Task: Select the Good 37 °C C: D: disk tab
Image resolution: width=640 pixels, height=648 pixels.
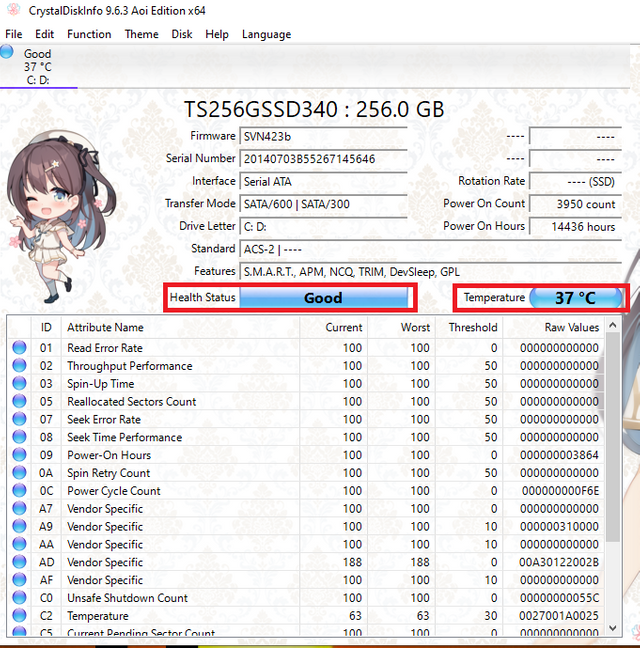Action: click(x=38, y=67)
